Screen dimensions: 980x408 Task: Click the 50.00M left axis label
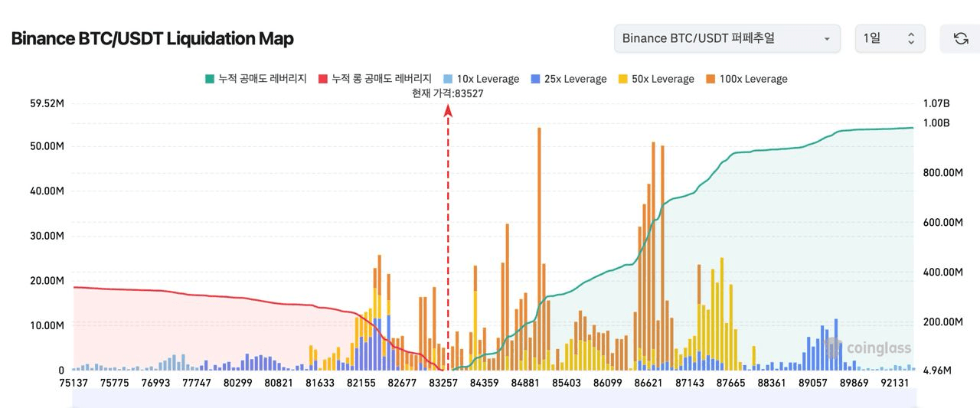pyautogui.click(x=47, y=146)
